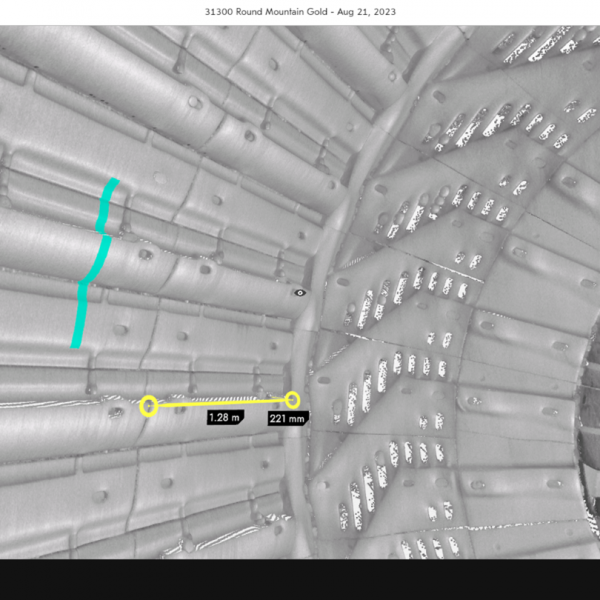Screen dimensions: 600x600
Task: Click bolt hole left of the left yellow endpoint
Action: point(116,412)
